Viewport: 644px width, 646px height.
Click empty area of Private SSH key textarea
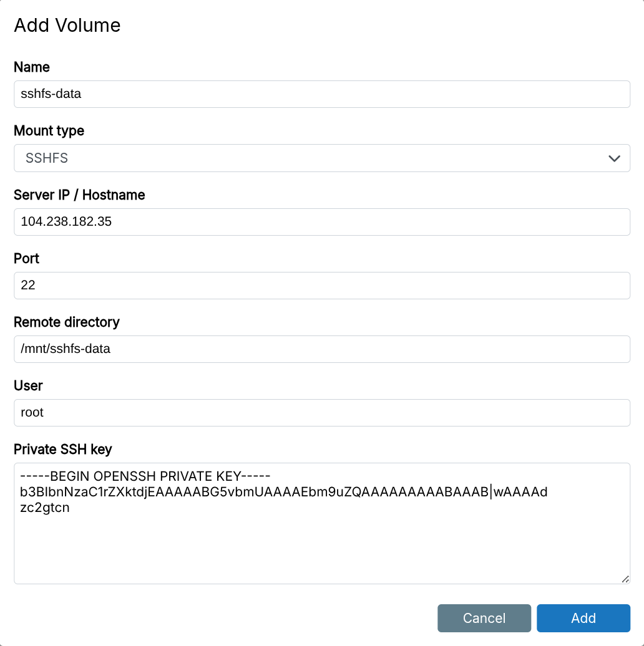tap(321, 549)
